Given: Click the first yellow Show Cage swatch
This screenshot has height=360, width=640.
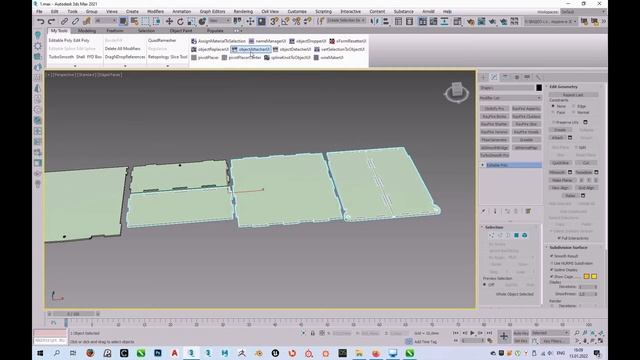Looking at the screenshot, I should point(587,276).
